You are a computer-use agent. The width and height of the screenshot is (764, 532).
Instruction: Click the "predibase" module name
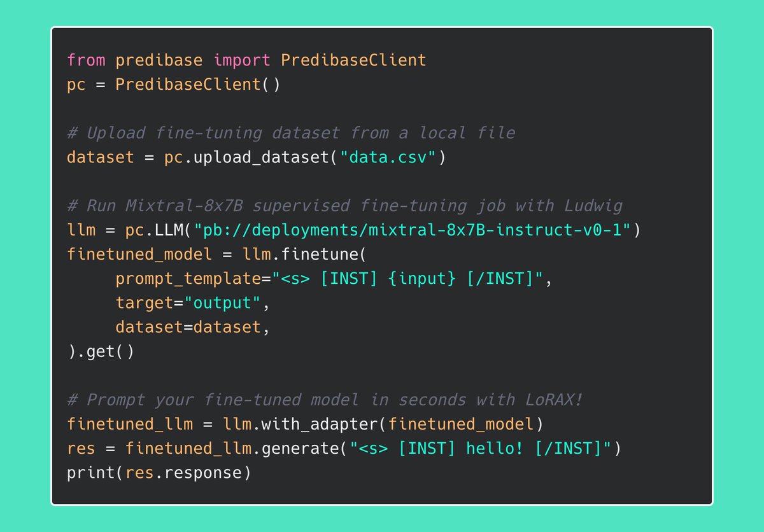click(x=159, y=61)
